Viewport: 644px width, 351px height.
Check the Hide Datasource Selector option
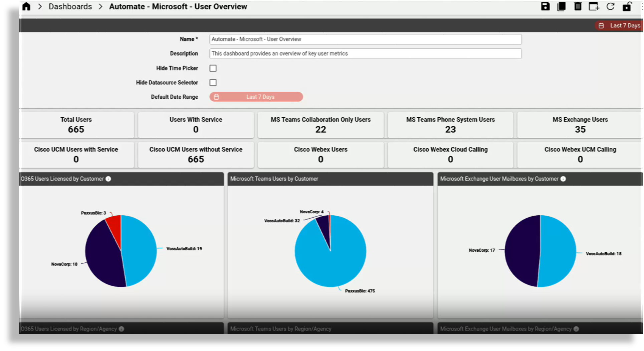click(x=213, y=83)
